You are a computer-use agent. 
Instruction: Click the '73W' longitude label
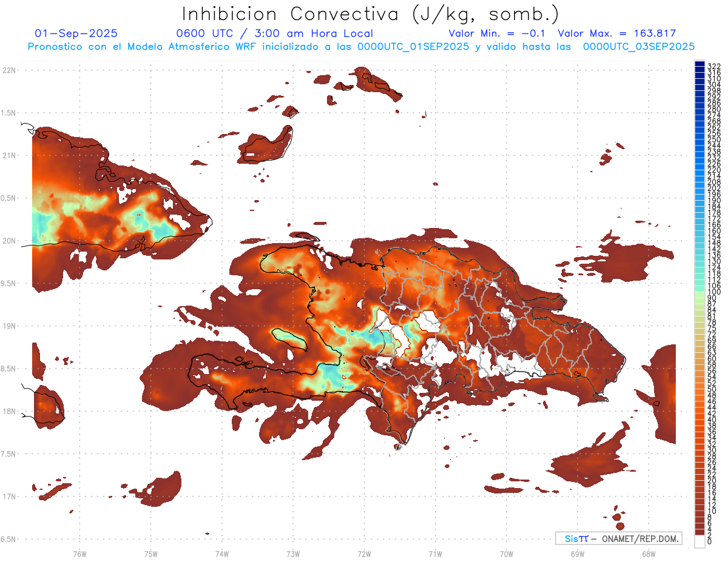293,554
